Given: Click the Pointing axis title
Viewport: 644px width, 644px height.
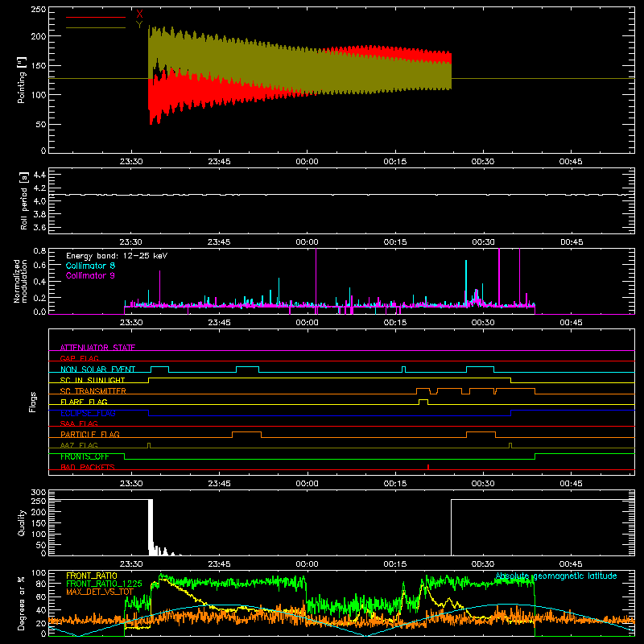Looking at the screenshot, I should (22, 80).
